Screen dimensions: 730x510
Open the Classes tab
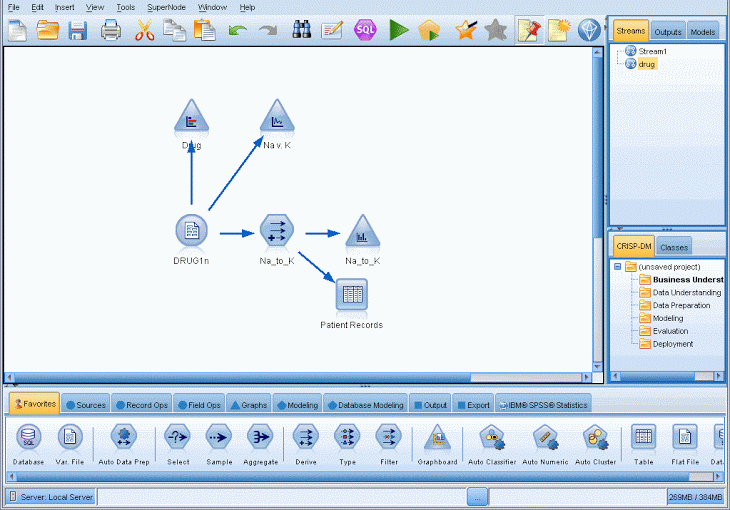pos(673,247)
